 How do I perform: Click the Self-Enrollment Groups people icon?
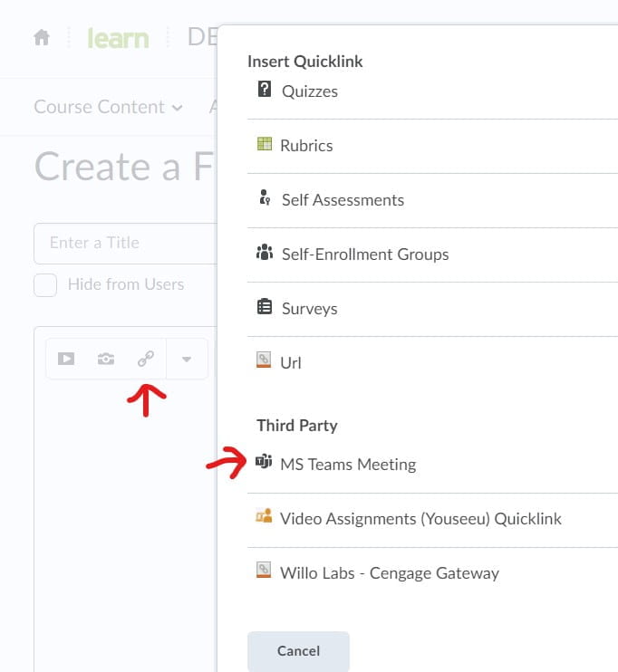pyautogui.click(x=265, y=252)
